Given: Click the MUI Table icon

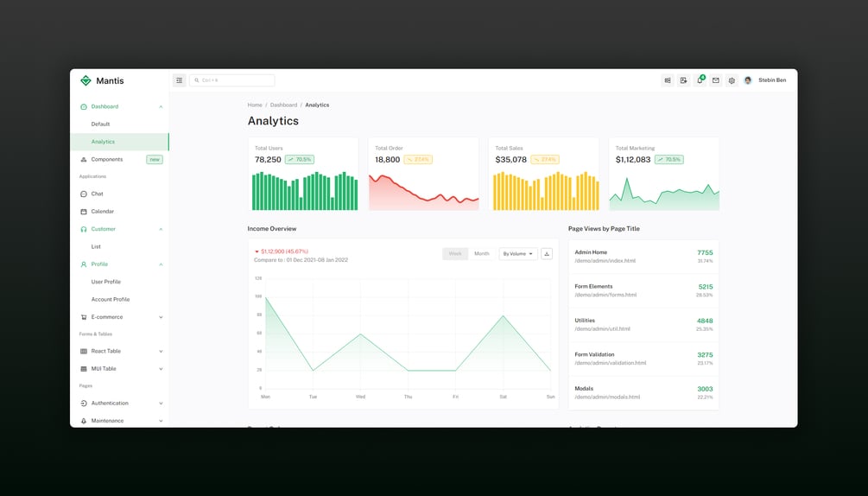Looking at the screenshot, I should [x=84, y=369].
